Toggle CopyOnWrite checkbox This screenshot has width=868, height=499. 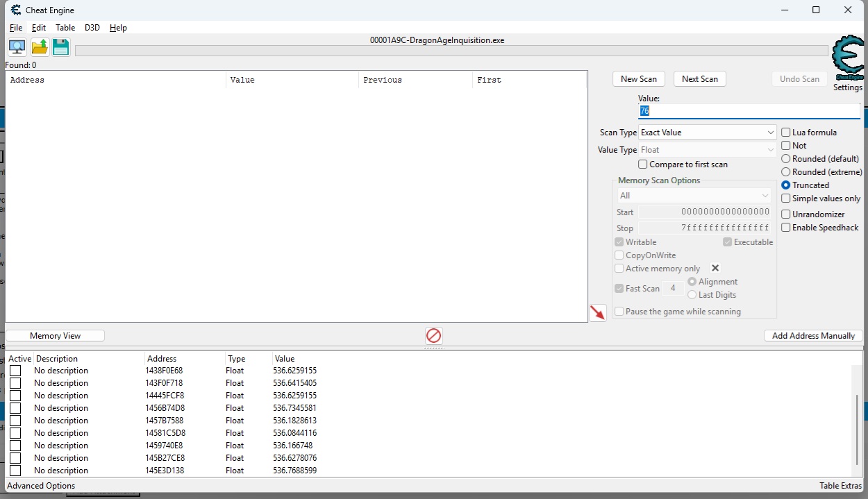tap(619, 255)
